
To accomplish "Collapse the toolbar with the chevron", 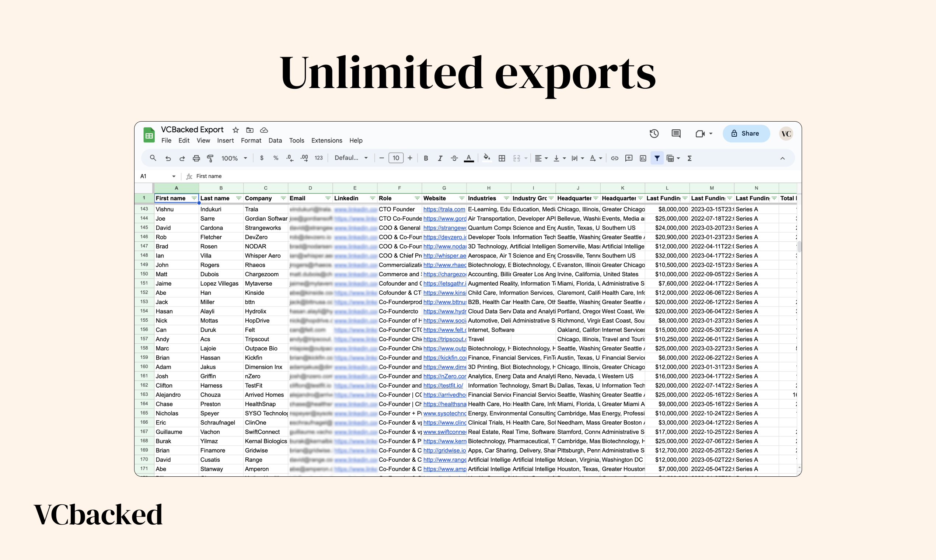I will (782, 158).
